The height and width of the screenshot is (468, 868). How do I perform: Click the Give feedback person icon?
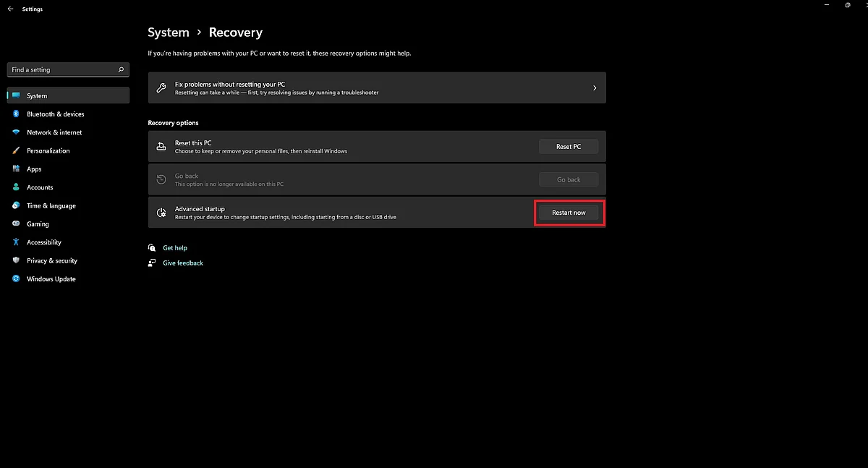(152, 263)
